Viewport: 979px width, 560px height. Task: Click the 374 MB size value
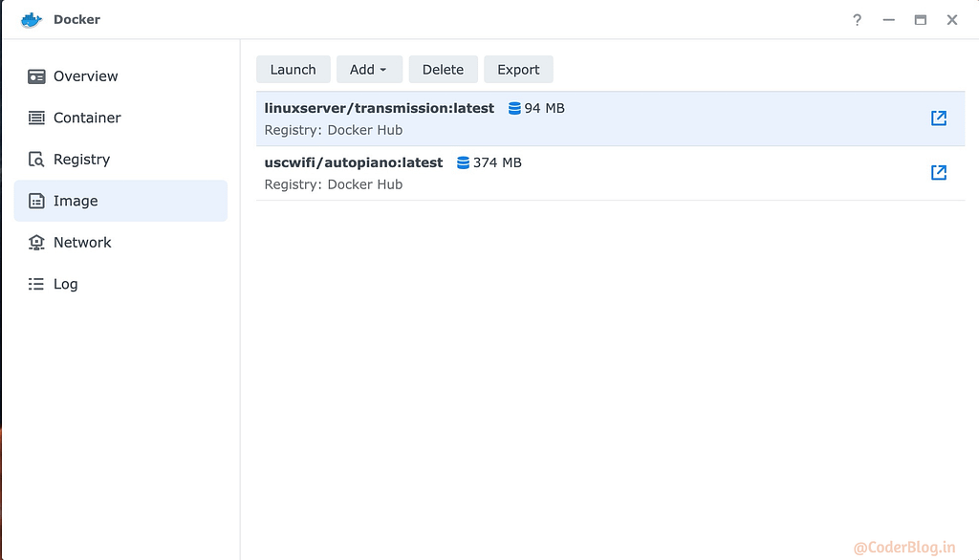pyautogui.click(x=497, y=163)
